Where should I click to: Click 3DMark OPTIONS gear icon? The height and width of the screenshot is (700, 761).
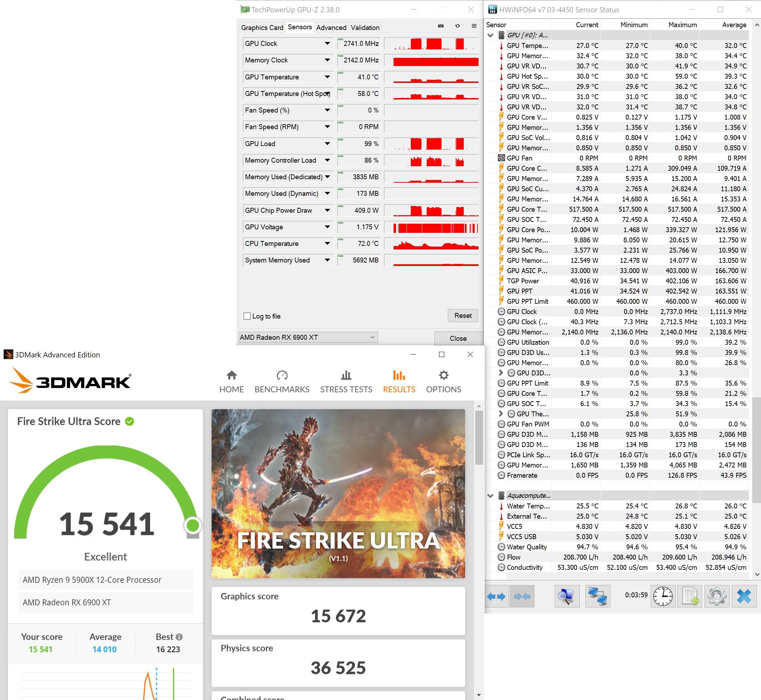[444, 375]
